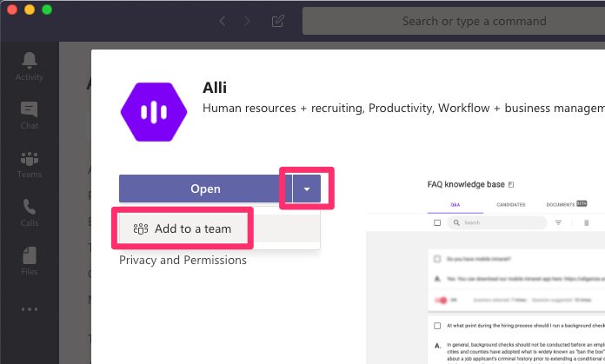Check the blurred first question checkbox
The height and width of the screenshot is (364, 605).
tap(437, 259)
